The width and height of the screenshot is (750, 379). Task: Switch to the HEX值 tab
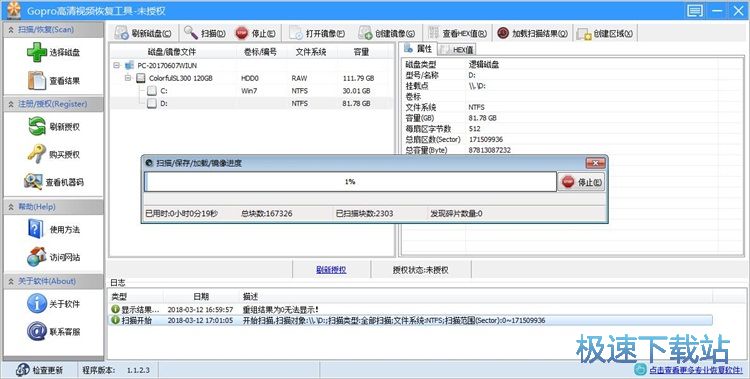[x=457, y=49]
